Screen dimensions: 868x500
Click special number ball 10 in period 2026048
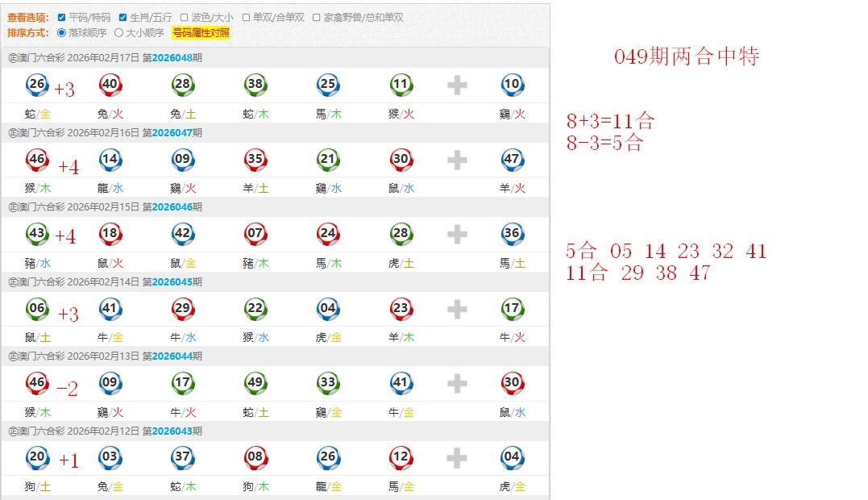(x=512, y=85)
